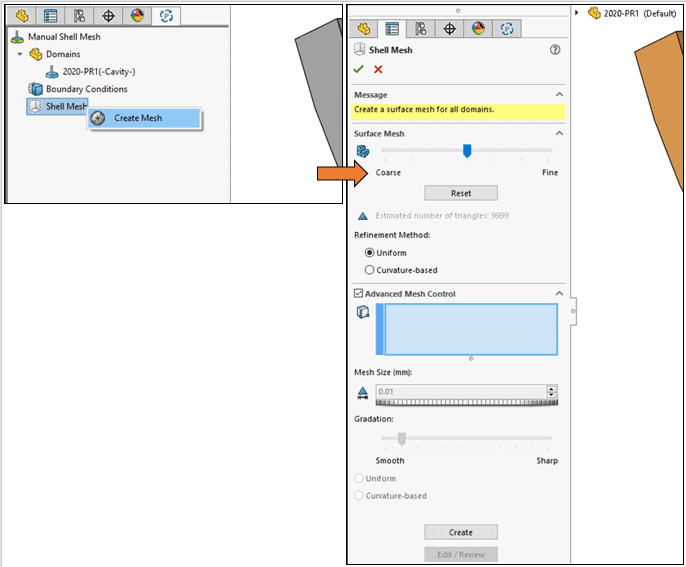Click yellow message text about surface mesh
This screenshot has height=567, width=686.
coord(424,109)
